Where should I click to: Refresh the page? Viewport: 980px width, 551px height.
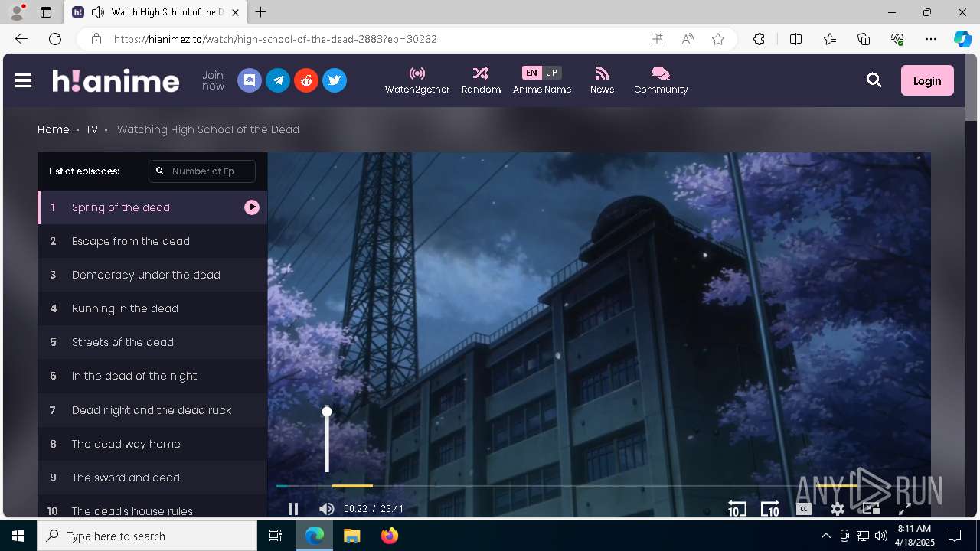coord(55,39)
